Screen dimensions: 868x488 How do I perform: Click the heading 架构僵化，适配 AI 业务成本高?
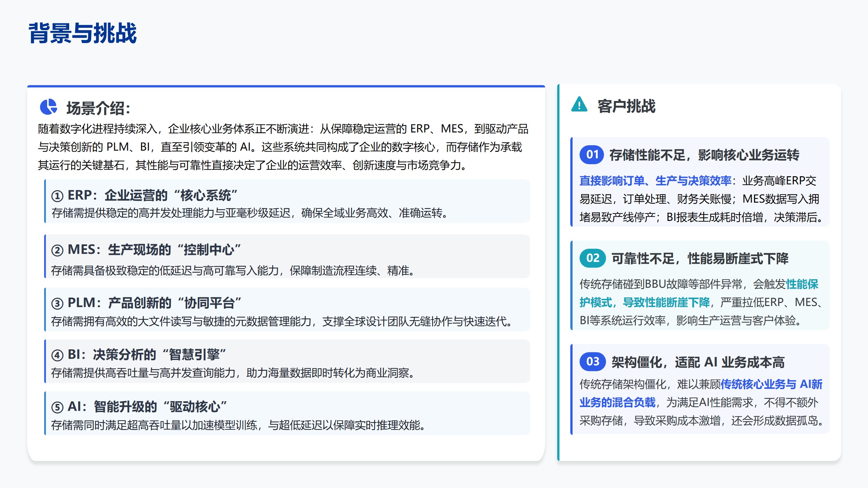(x=698, y=362)
